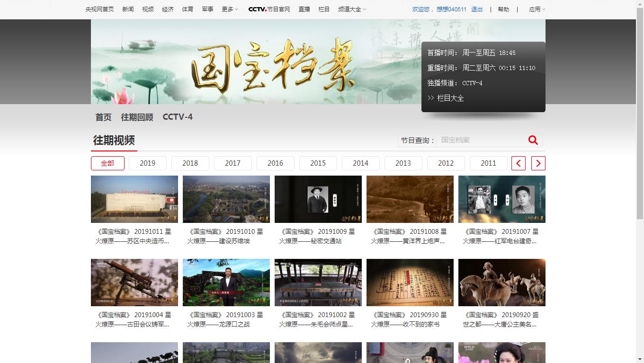The height and width of the screenshot is (363, 644).
Task: Open the 20191002 episode thumbnail
Action: [x=318, y=283]
